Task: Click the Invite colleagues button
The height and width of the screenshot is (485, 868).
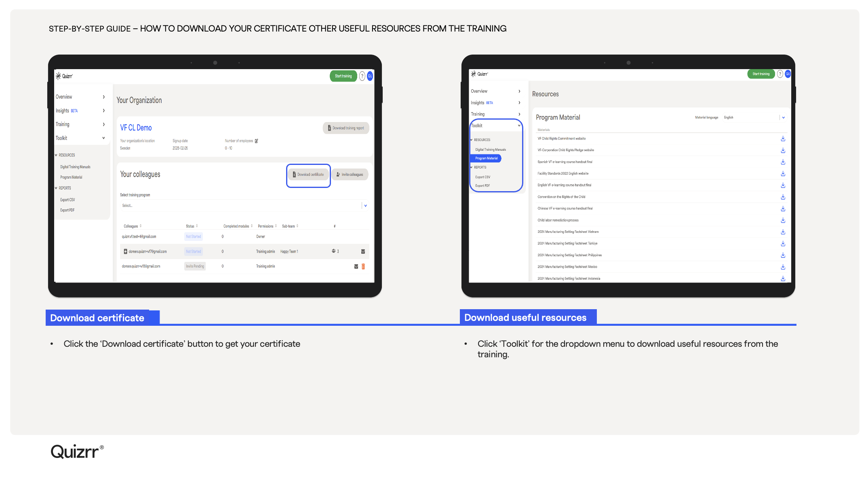Action: click(350, 175)
